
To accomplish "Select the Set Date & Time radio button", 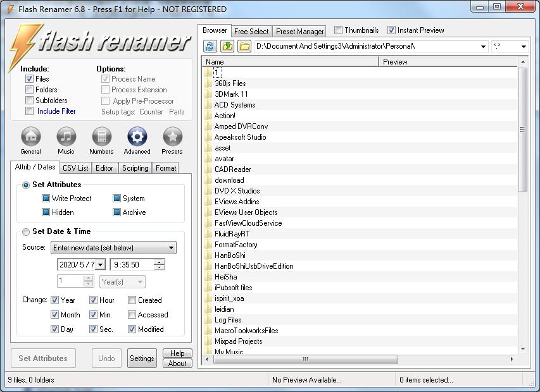I will click(x=26, y=232).
